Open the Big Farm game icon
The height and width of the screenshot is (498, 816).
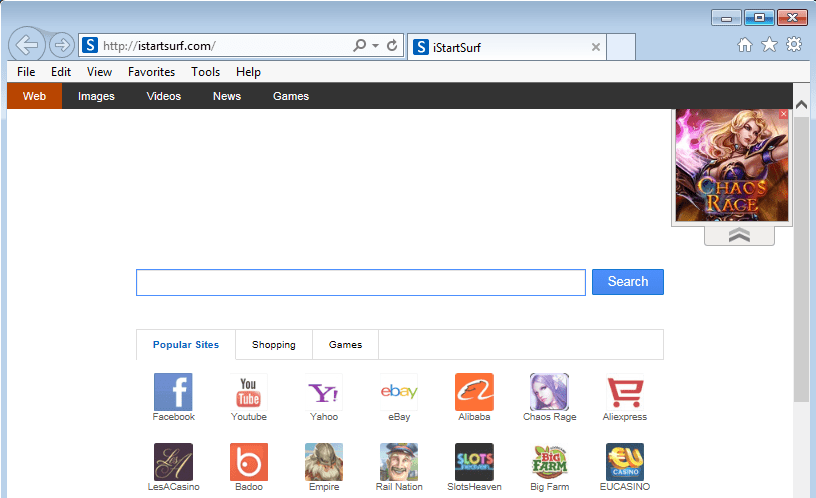[550, 462]
